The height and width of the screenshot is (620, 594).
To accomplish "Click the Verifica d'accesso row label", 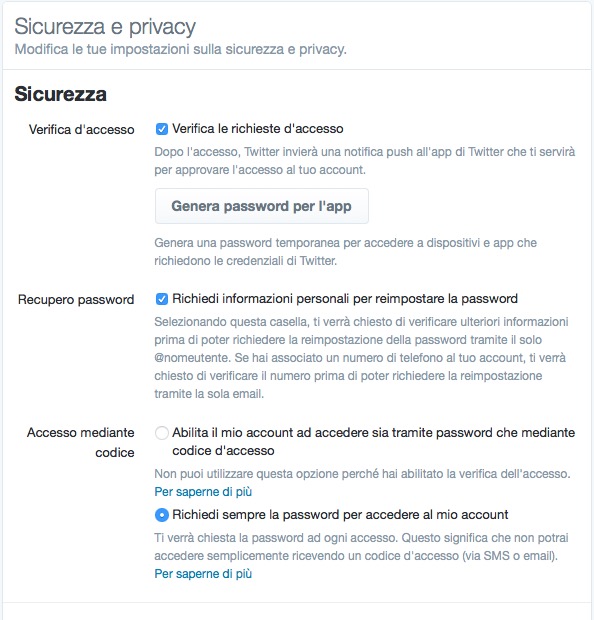I will point(81,129).
